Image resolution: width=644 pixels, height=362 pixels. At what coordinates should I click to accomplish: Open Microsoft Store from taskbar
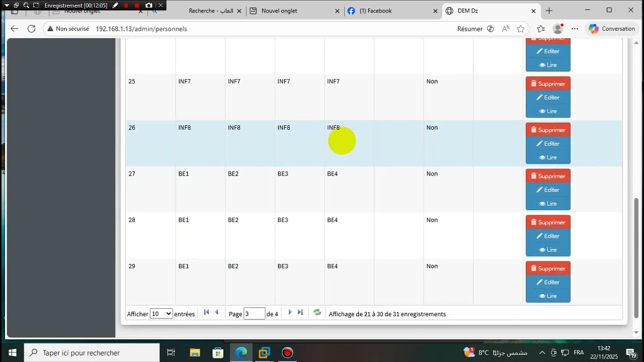click(x=218, y=352)
